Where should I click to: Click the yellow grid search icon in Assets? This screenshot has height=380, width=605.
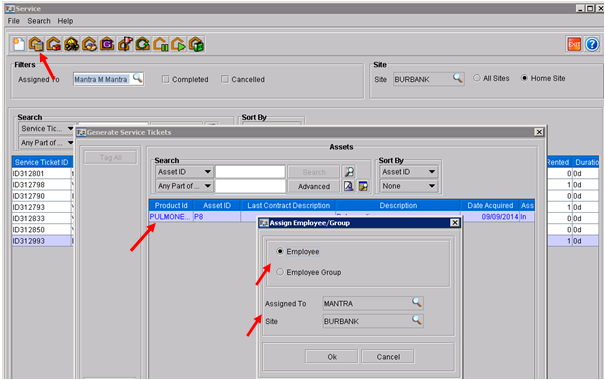coord(363,186)
